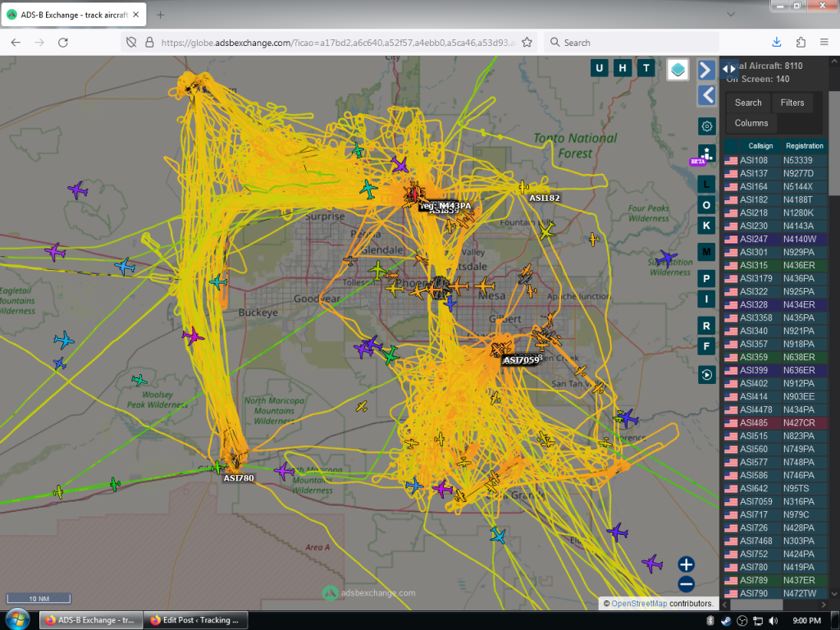Toggle sidebar width arrows icon
Image resolution: width=840 pixels, height=630 pixels.
pos(729,69)
